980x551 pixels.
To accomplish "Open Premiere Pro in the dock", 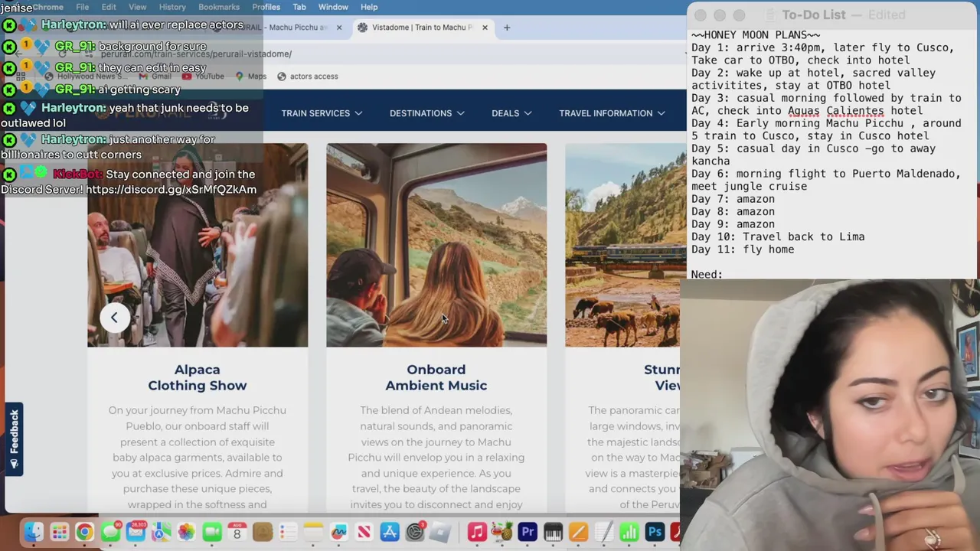I will tap(528, 532).
